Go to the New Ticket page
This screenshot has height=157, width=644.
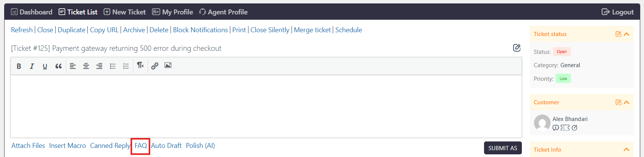coord(125,12)
